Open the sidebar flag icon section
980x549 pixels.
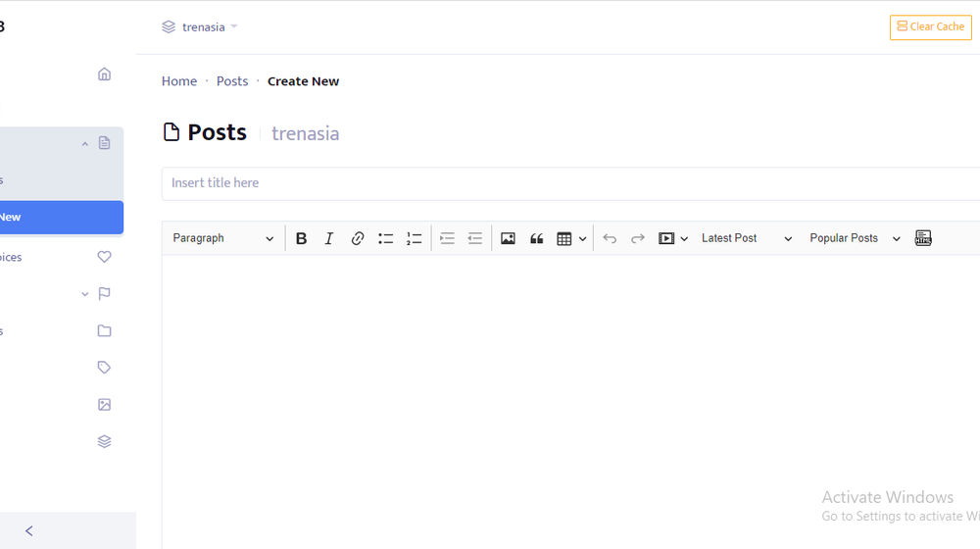(105, 293)
